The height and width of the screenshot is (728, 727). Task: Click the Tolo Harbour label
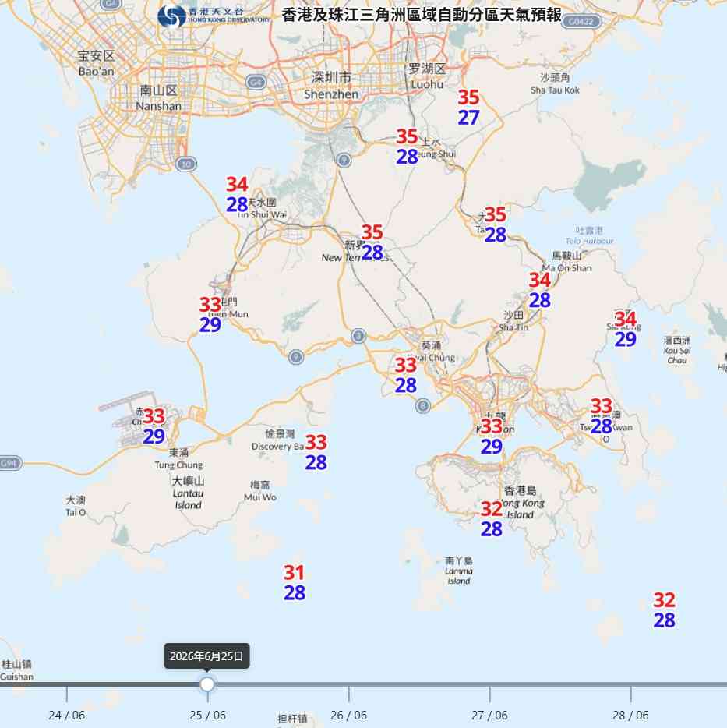click(589, 235)
